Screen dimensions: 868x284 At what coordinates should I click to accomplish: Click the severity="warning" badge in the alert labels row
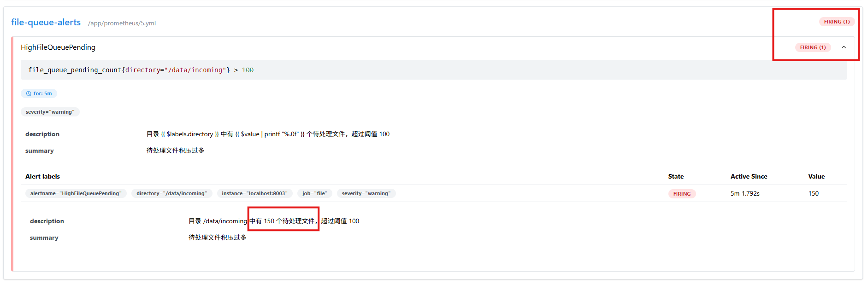tap(366, 193)
